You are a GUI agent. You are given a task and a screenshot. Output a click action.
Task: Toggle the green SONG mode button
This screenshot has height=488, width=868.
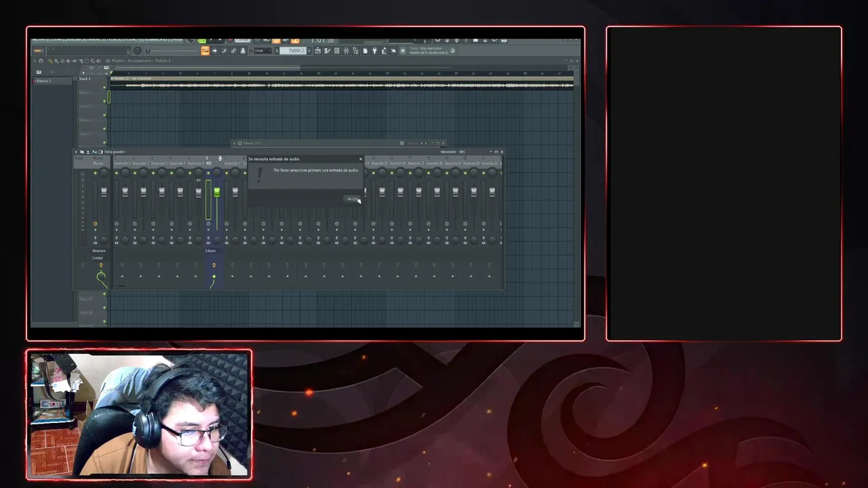click(201, 41)
